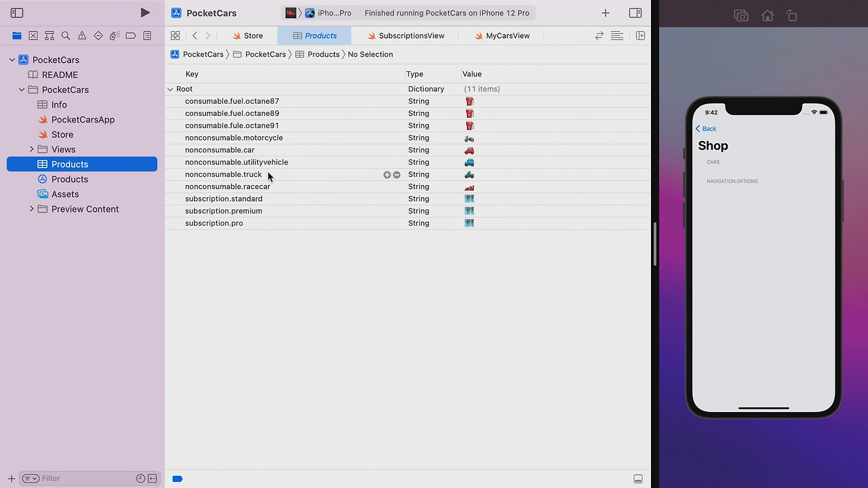This screenshot has width=868, height=488.
Task: Select the Project navigator folder icon
Action: point(17,36)
